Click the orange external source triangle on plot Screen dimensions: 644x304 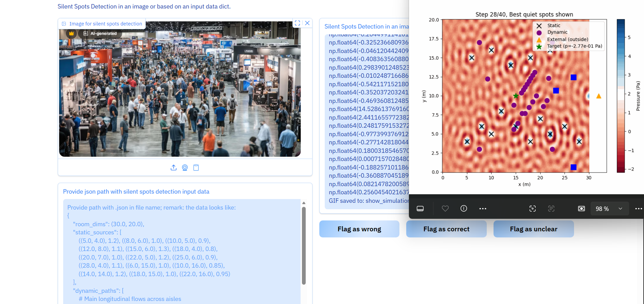click(599, 96)
